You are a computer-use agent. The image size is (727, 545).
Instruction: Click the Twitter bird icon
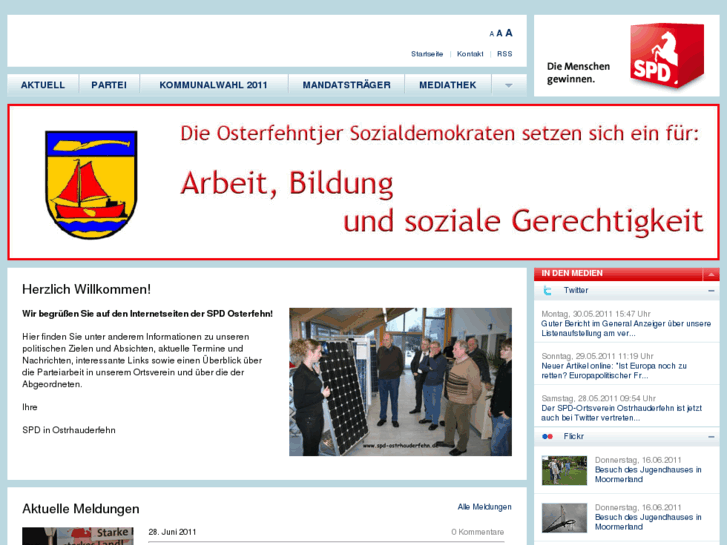tap(548, 290)
